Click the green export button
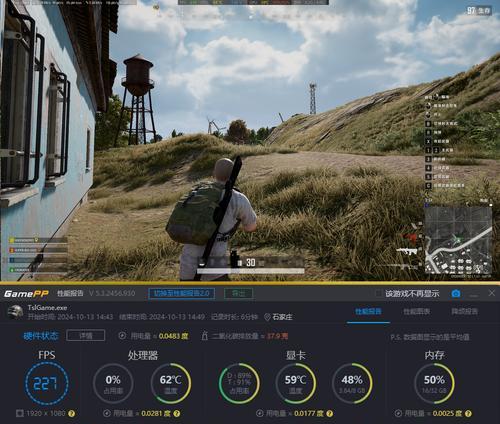Screen dimensions: 500x424 pyautogui.click(x=239, y=293)
